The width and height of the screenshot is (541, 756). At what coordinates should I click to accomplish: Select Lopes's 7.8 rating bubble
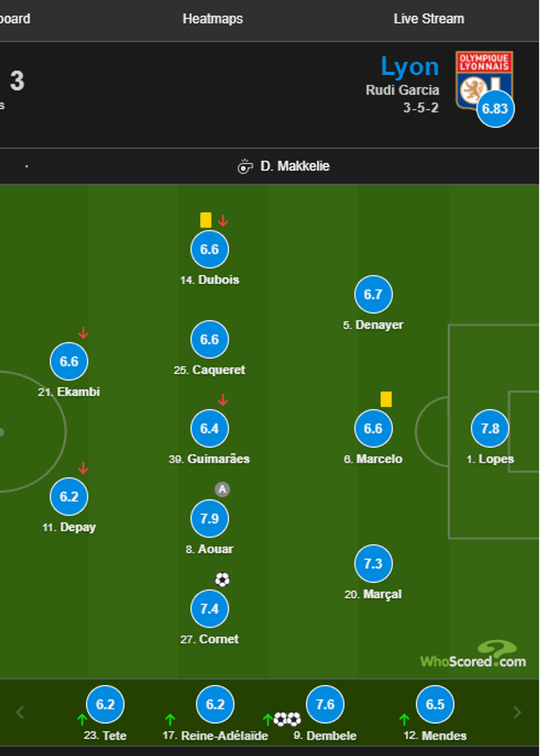490,429
